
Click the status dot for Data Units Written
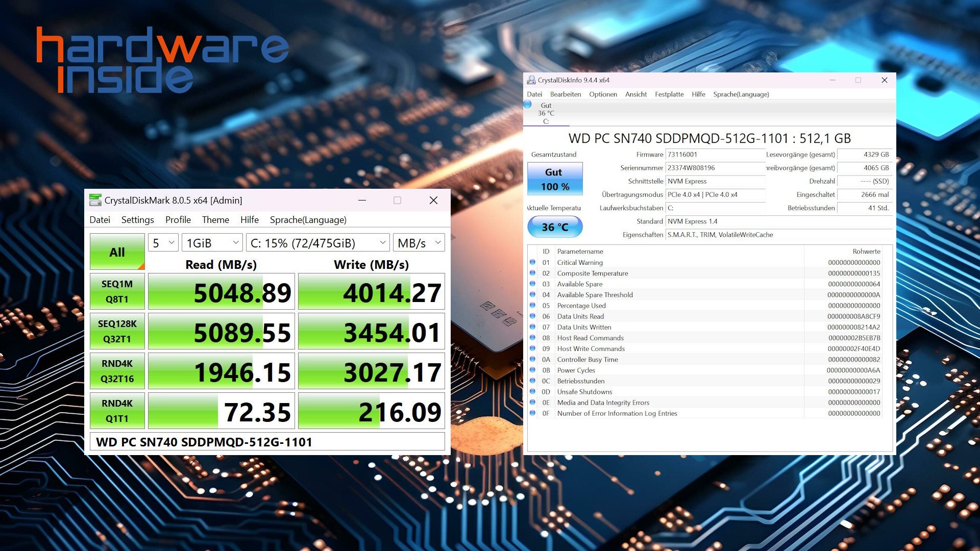532,327
